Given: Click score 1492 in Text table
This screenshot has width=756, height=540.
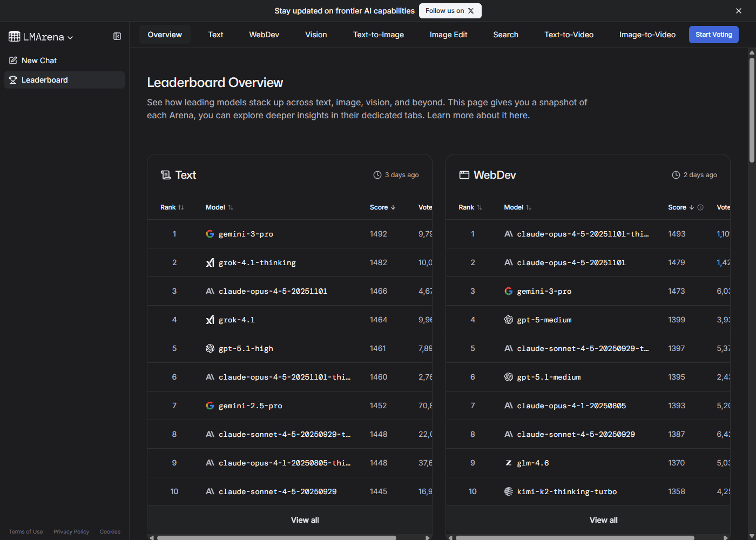Looking at the screenshot, I should (379, 234).
